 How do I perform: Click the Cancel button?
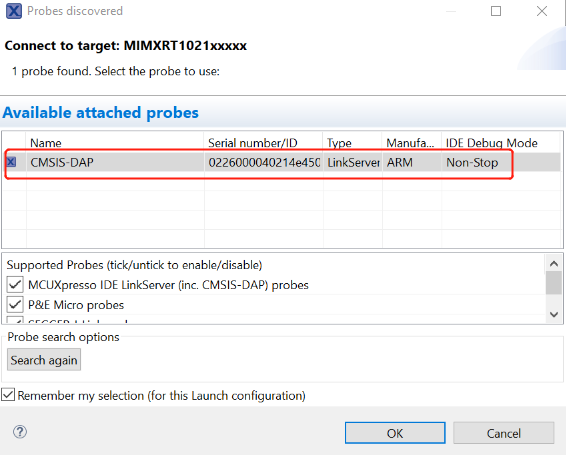click(x=504, y=433)
